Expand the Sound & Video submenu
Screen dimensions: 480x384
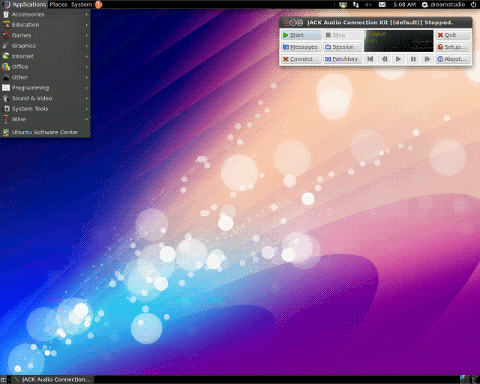pyautogui.click(x=45, y=98)
